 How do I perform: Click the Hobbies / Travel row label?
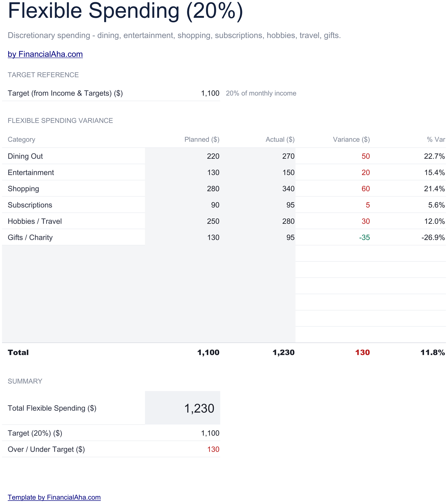click(x=35, y=221)
